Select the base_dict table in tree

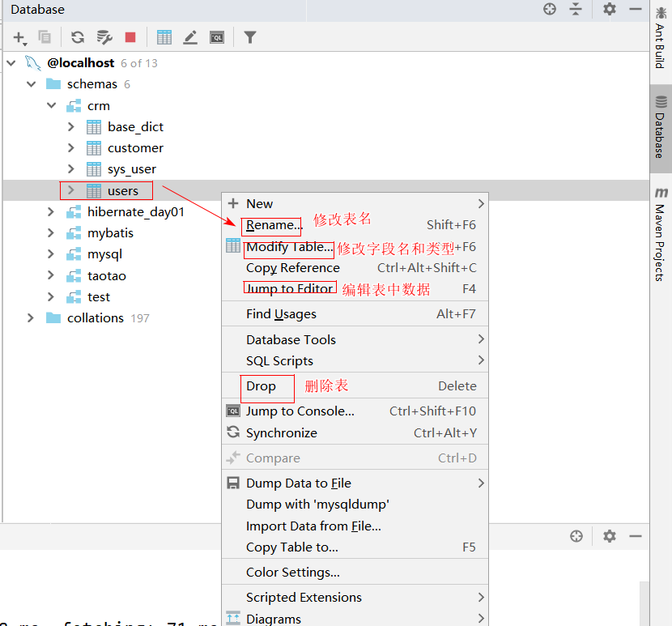point(135,127)
